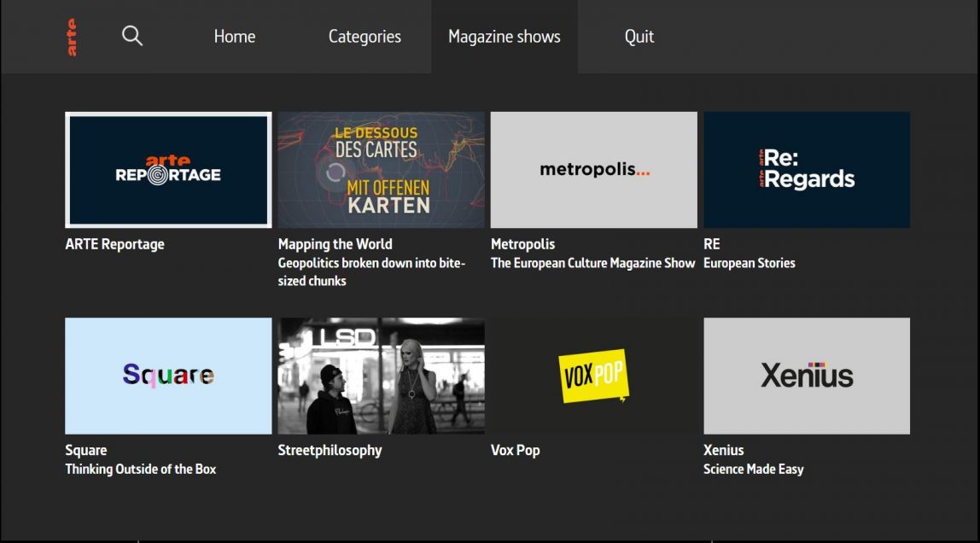Go to the Home menu item

(x=235, y=36)
